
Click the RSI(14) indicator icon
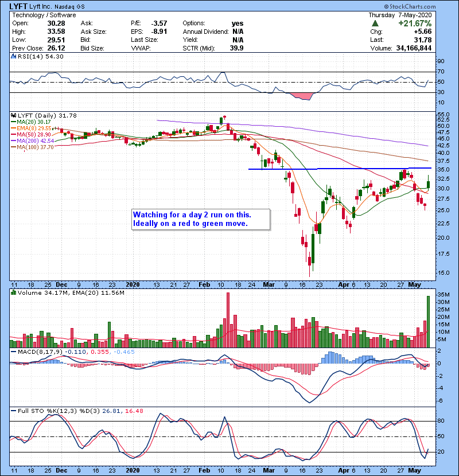[13, 56]
